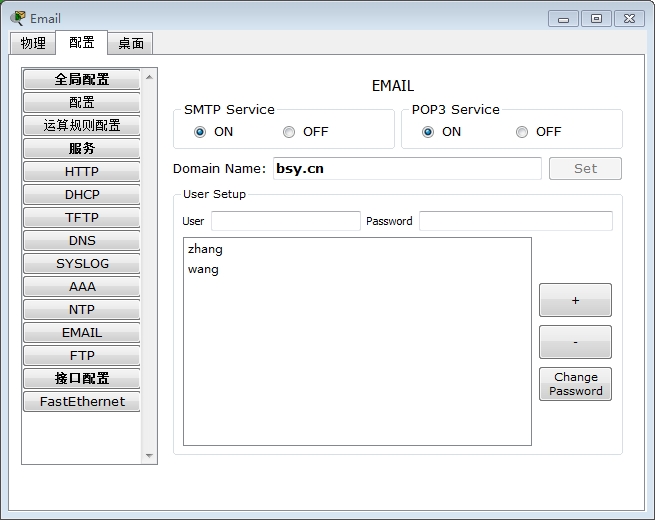655x520 pixels.
Task: Turn SMTP Service ON
Action: click(x=200, y=132)
